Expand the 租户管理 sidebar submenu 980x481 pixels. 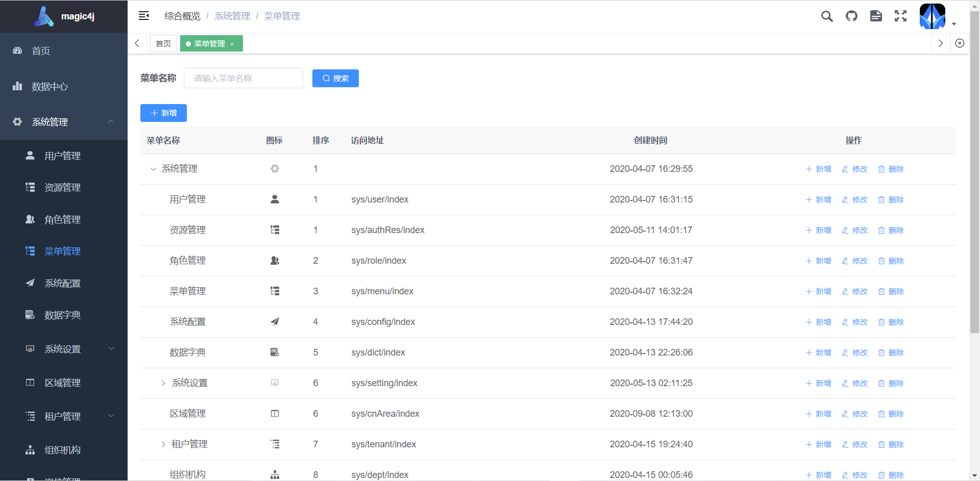coord(64,416)
